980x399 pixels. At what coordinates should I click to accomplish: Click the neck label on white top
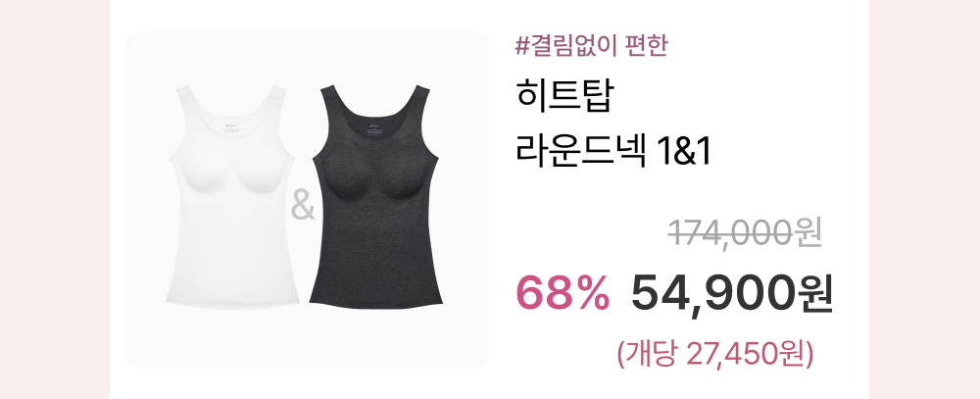click(x=231, y=130)
